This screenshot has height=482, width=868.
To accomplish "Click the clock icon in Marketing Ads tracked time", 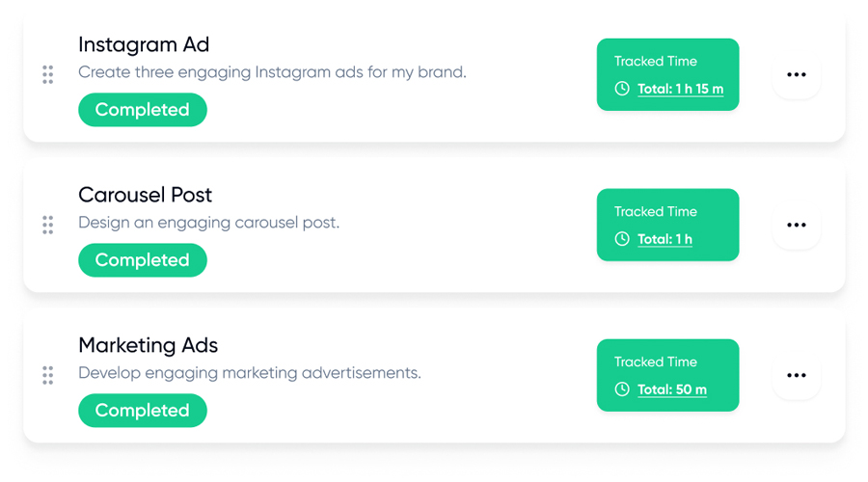I will point(622,389).
